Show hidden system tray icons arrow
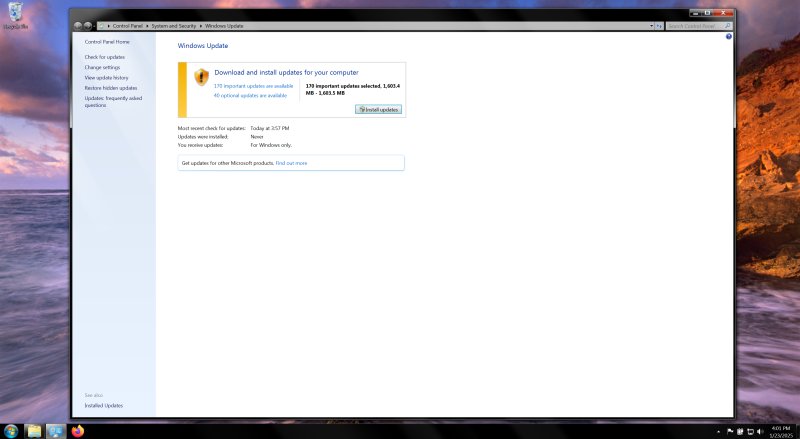Viewport: 800px width, 439px height. (x=719, y=431)
